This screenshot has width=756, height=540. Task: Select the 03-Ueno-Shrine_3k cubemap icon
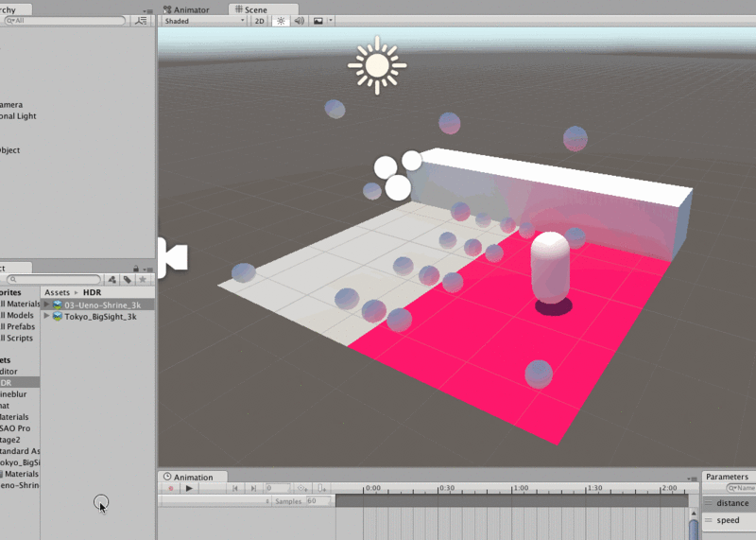coord(58,305)
